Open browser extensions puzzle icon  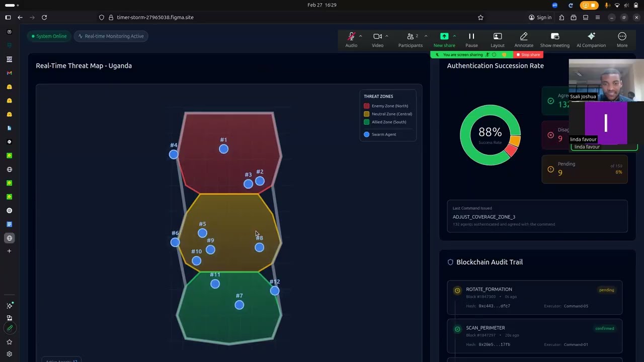[561, 17]
